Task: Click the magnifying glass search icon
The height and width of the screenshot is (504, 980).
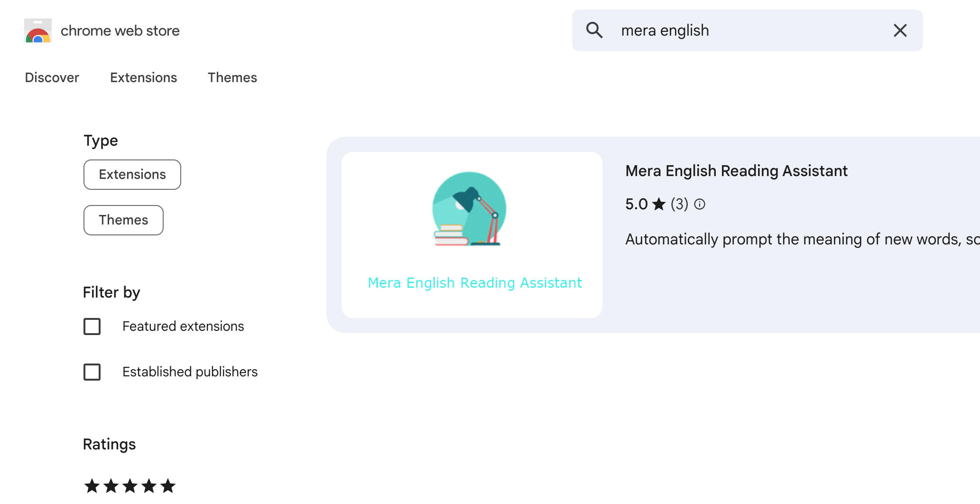Action: pyautogui.click(x=594, y=30)
